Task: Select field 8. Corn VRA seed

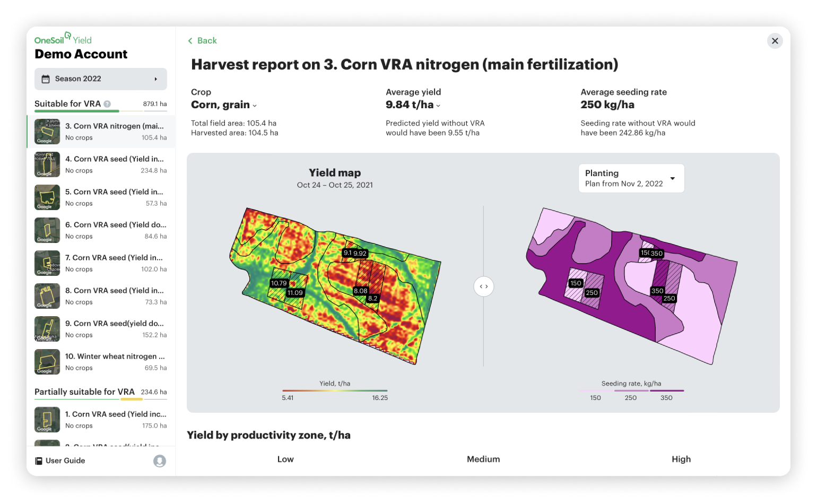Action: 101,296
